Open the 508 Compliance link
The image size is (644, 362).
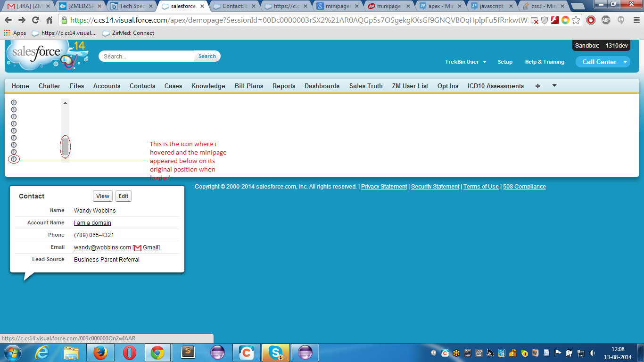point(524,187)
